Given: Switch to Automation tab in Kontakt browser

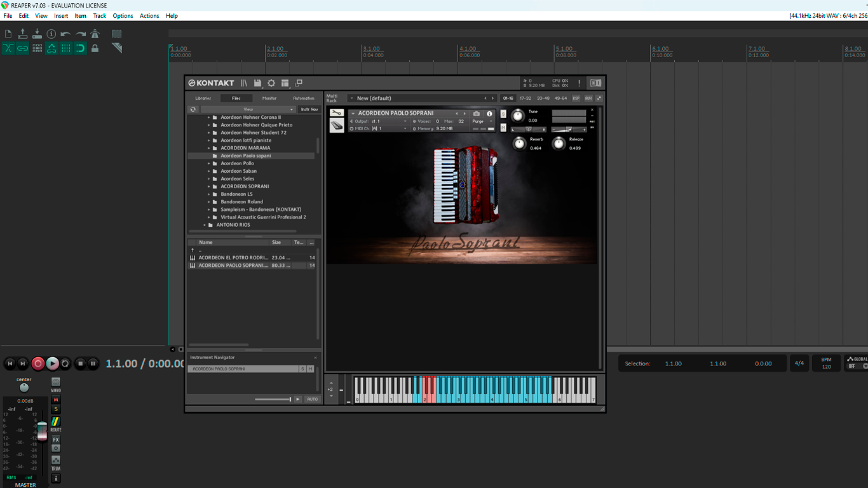Looking at the screenshot, I should tap(304, 98).
